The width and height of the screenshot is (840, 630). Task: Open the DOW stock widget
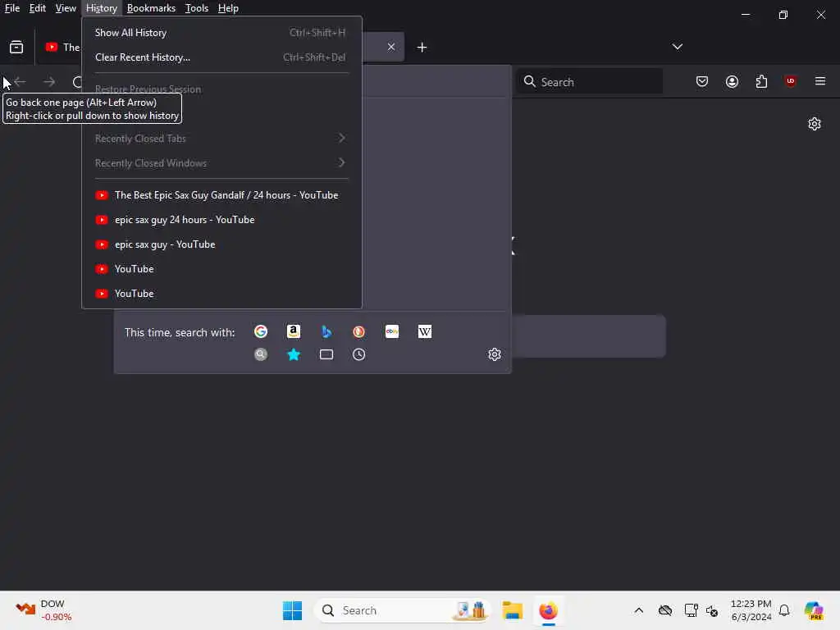[43, 610]
